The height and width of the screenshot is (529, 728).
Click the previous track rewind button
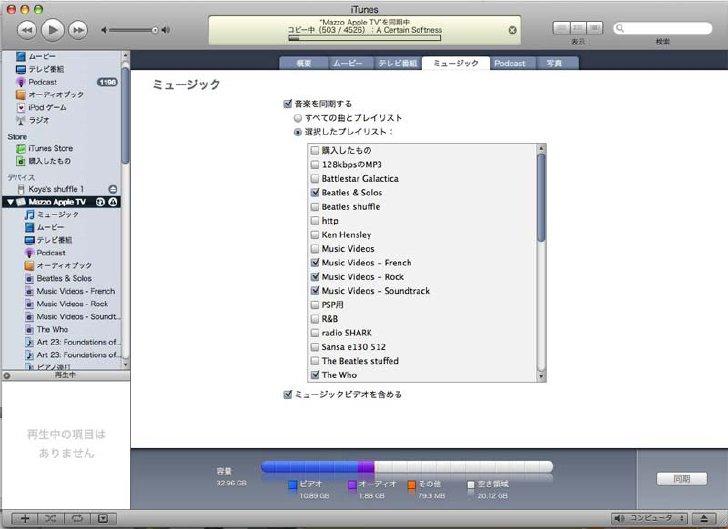(x=26, y=30)
